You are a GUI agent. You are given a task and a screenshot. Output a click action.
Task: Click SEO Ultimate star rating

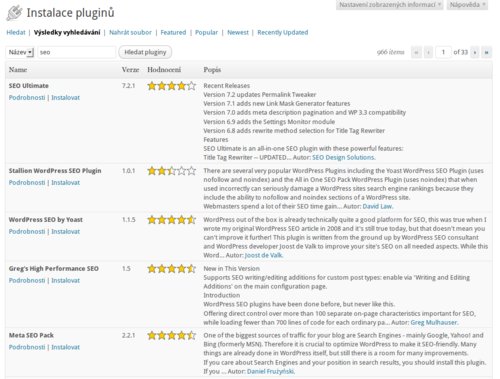point(171,86)
